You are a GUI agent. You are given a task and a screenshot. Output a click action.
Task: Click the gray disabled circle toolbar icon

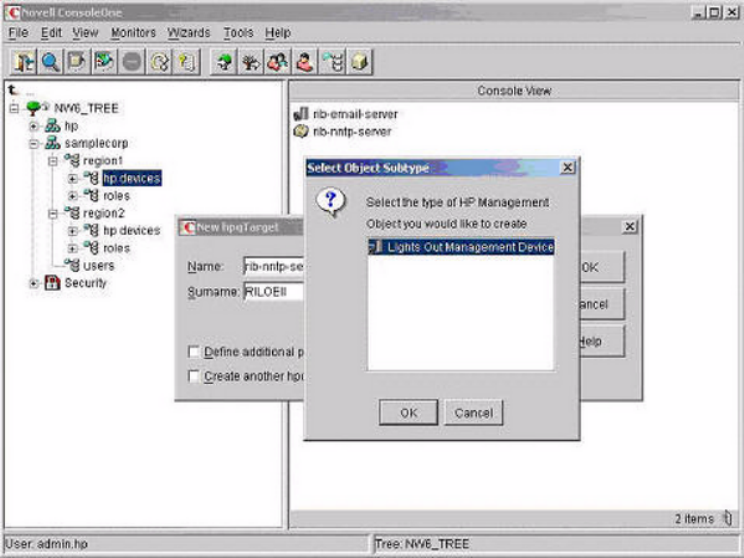pyautogui.click(x=131, y=62)
